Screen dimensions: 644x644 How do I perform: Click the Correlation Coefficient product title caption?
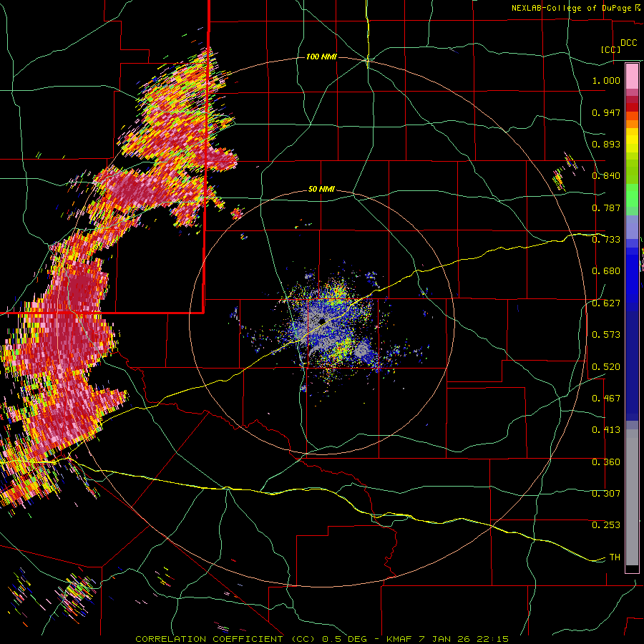point(322,639)
